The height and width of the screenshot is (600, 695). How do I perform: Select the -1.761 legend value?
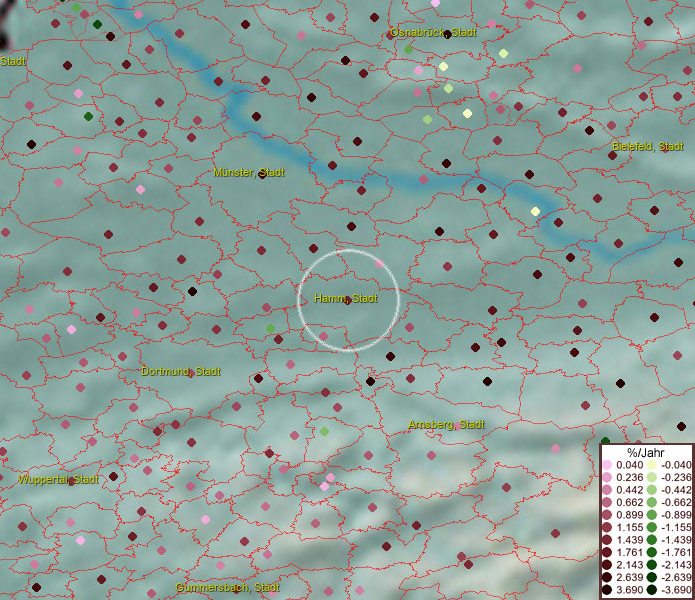tap(676, 552)
